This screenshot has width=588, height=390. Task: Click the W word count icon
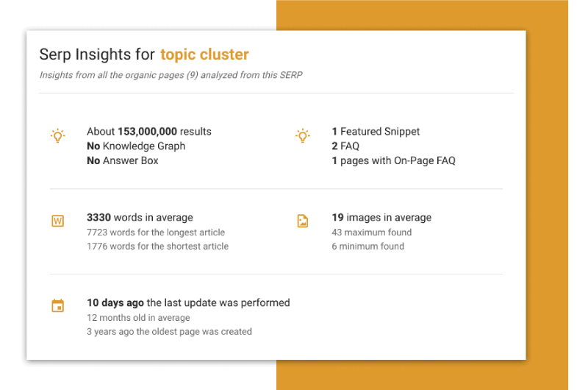click(58, 221)
